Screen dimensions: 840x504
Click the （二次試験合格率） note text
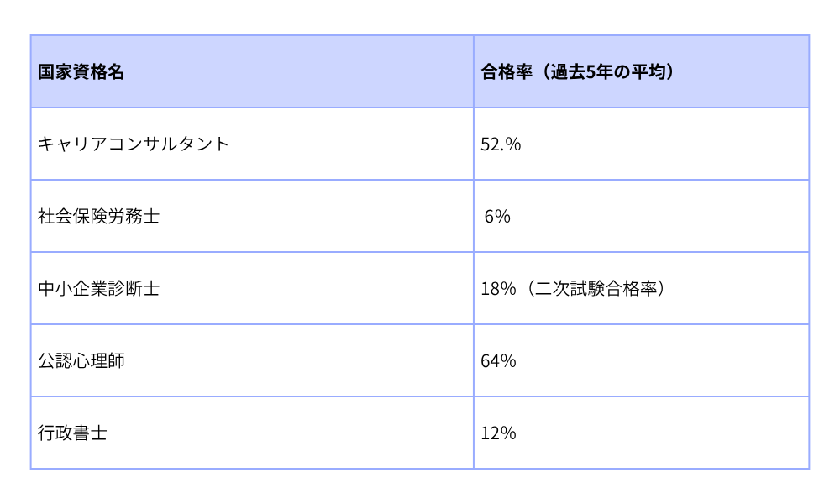(595, 289)
